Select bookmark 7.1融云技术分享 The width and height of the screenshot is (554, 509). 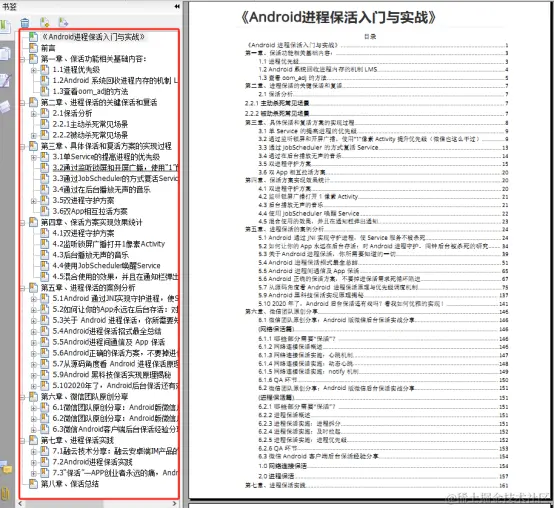115,451
